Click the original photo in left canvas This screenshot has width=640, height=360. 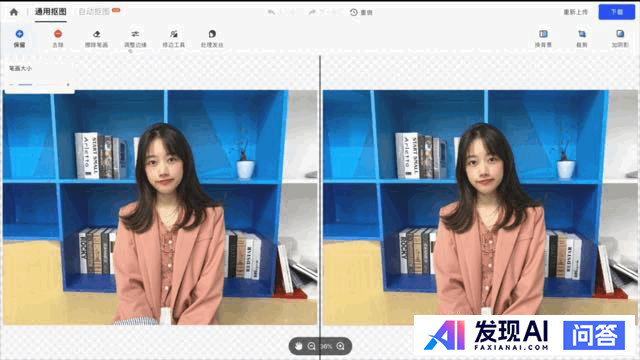160,207
